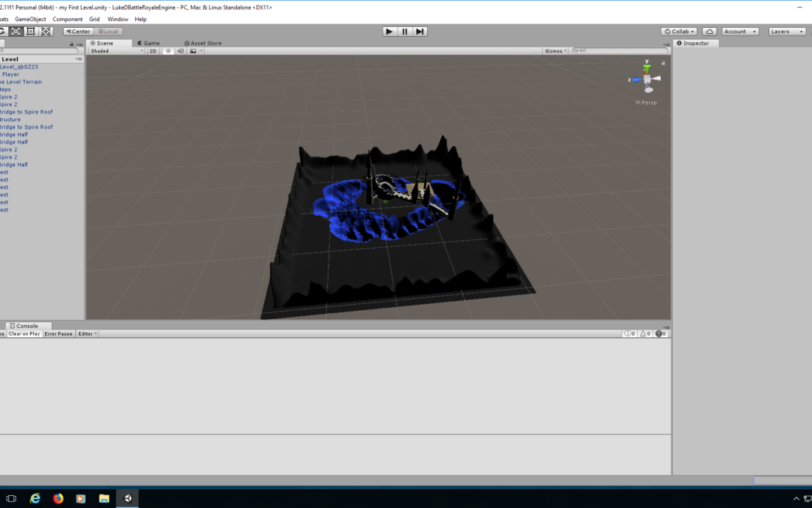
Task: Open console Editor dropdown
Action: pos(87,334)
